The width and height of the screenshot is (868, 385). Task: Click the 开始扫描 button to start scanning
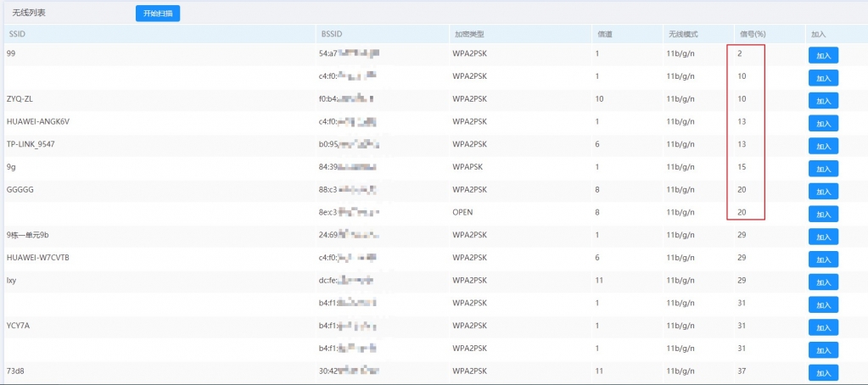(158, 14)
